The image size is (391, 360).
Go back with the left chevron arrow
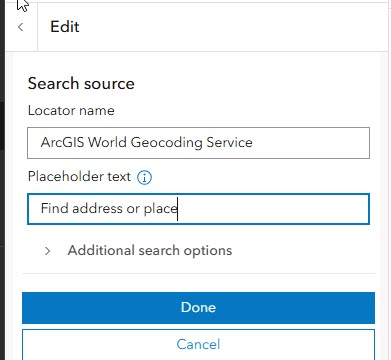[x=21, y=27]
